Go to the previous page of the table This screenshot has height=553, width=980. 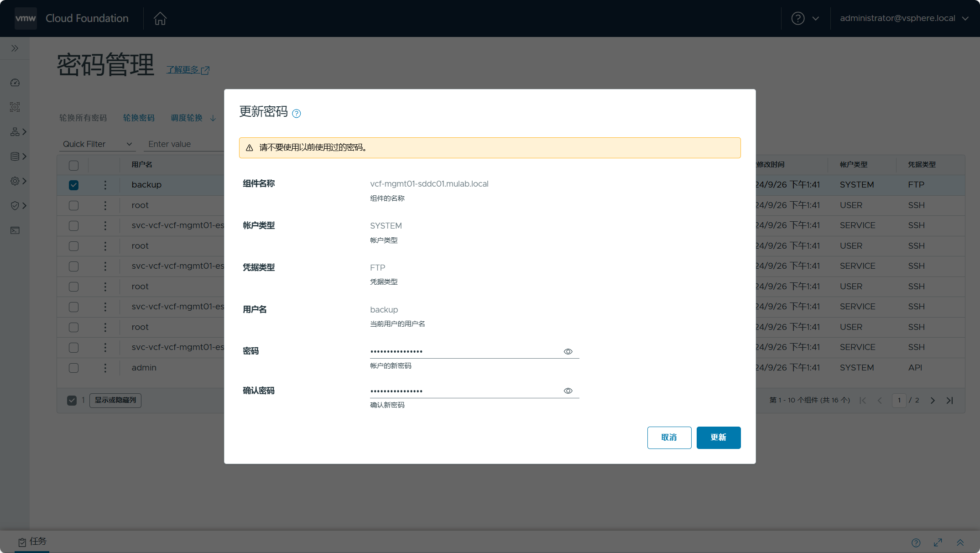pyautogui.click(x=880, y=400)
